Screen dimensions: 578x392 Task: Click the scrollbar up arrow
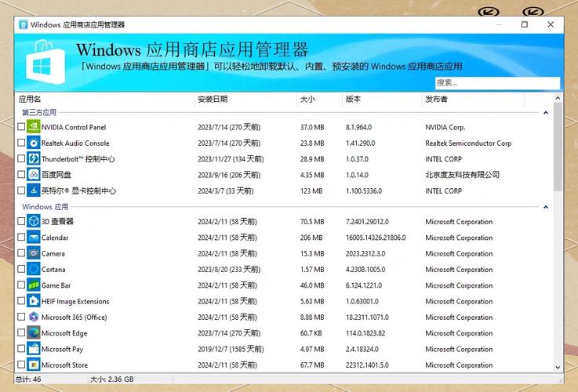(558, 98)
